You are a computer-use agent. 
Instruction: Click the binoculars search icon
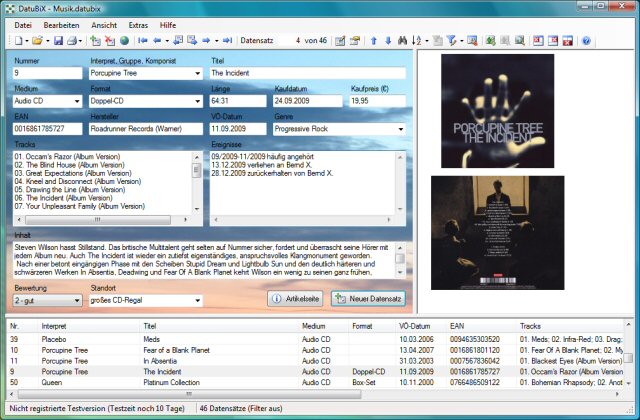(x=404, y=41)
